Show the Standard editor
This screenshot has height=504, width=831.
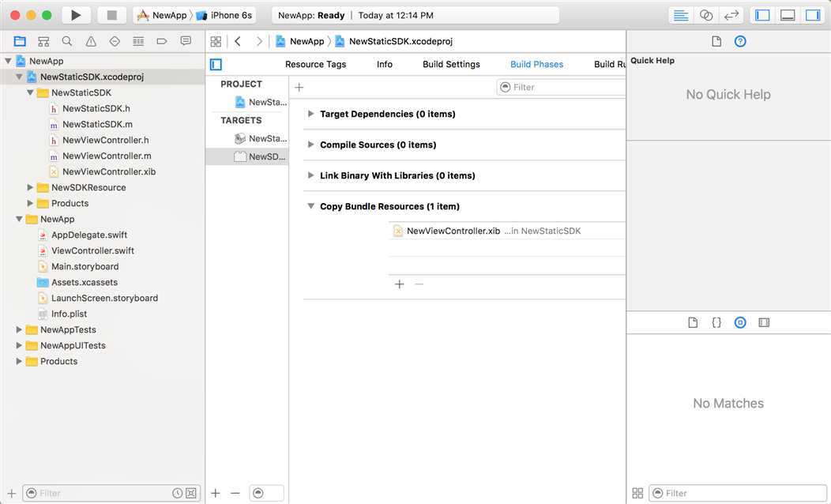680,15
